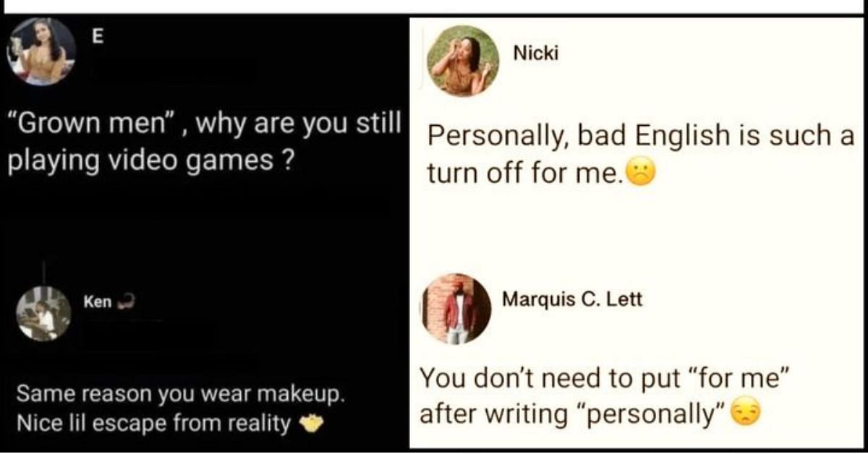Select "Personally, bad English is such a" line

640,136
